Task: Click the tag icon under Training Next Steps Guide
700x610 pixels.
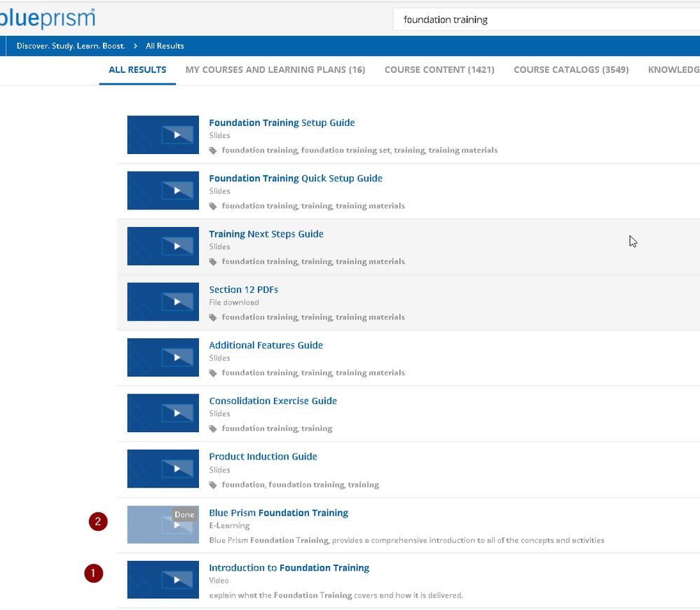Action: click(x=213, y=262)
